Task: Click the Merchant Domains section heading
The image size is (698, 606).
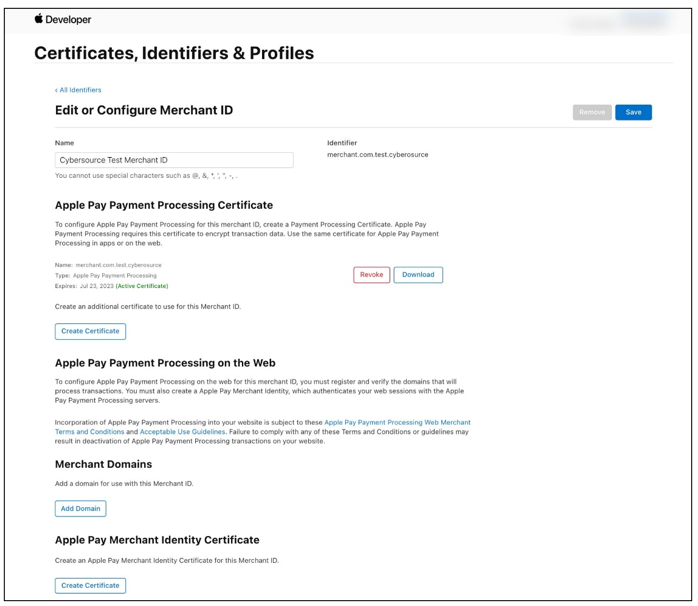Action: tap(103, 464)
